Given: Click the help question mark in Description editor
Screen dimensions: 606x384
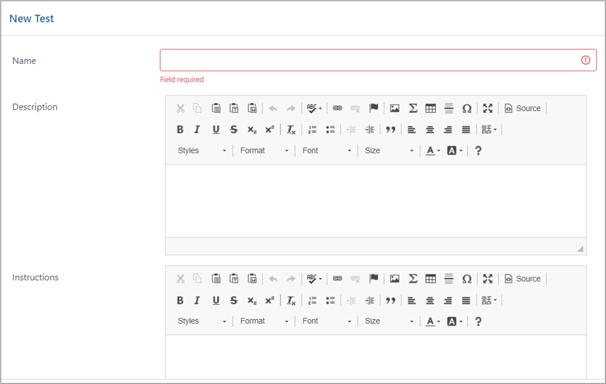Looking at the screenshot, I should pyautogui.click(x=478, y=151).
